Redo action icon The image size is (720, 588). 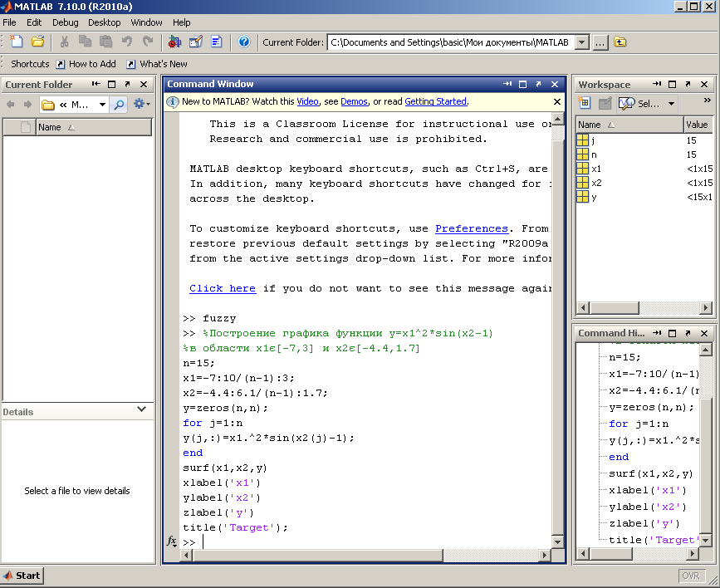(147, 42)
